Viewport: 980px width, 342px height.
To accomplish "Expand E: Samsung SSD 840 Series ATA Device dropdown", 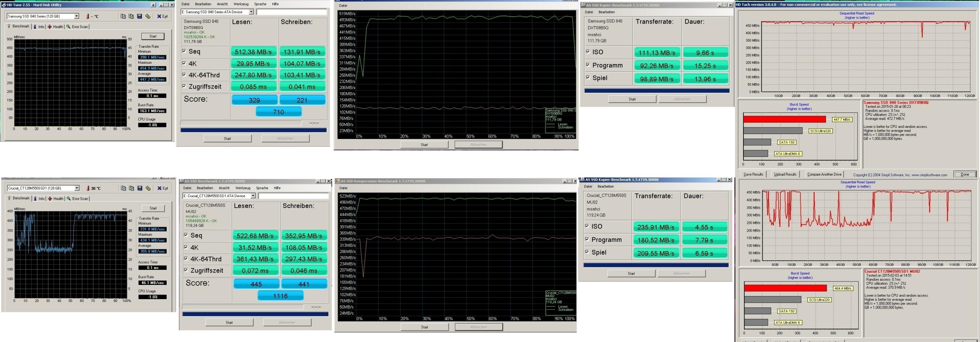I will [251, 12].
